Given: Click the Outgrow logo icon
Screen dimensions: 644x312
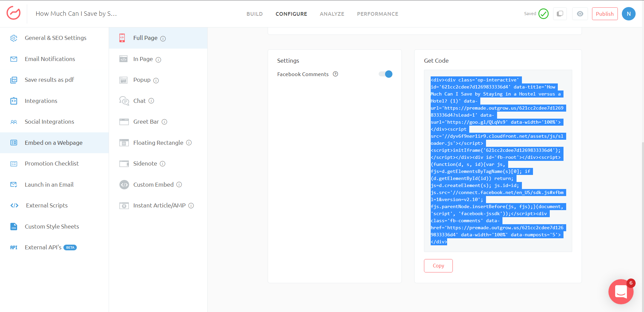Looking at the screenshot, I should tap(13, 13).
